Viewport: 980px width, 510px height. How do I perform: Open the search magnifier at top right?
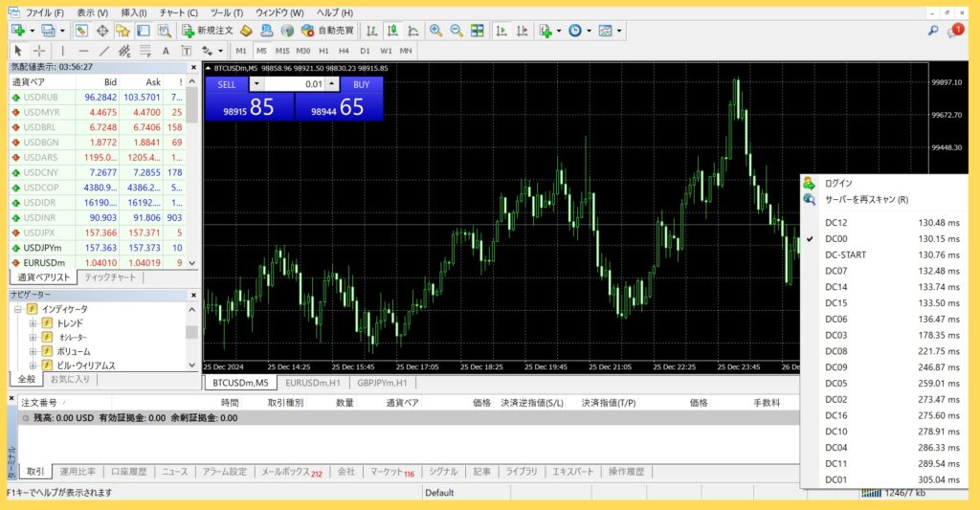[x=933, y=31]
